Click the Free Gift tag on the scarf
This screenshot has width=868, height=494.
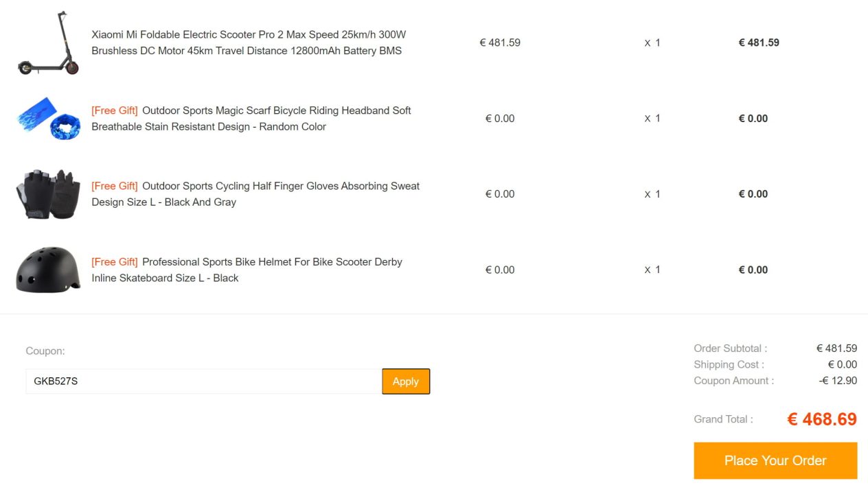pos(115,110)
